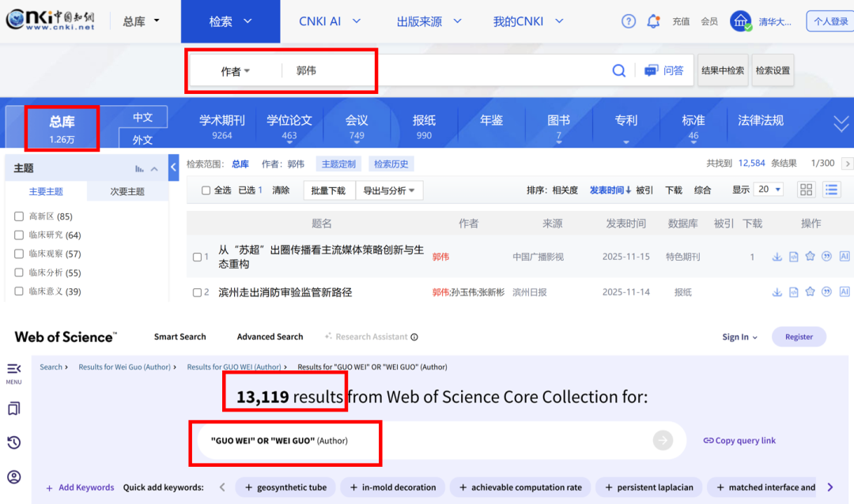Click the 结果中检索 button
The image size is (854, 504).
click(x=723, y=70)
